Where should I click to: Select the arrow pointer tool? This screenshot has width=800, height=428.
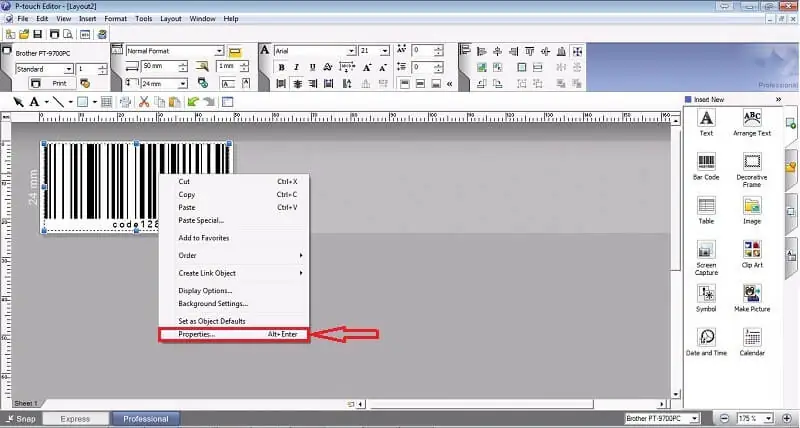[18, 102]
